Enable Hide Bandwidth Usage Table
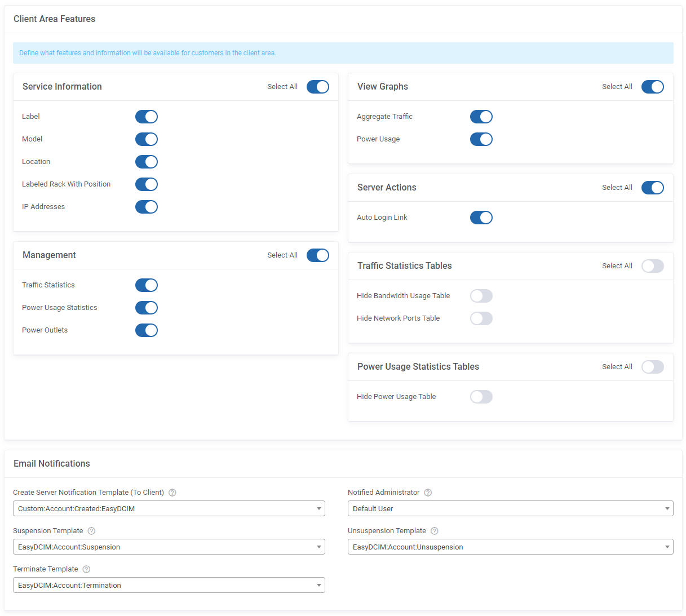Viewport: 686px width, 616px height. point(481,296)
